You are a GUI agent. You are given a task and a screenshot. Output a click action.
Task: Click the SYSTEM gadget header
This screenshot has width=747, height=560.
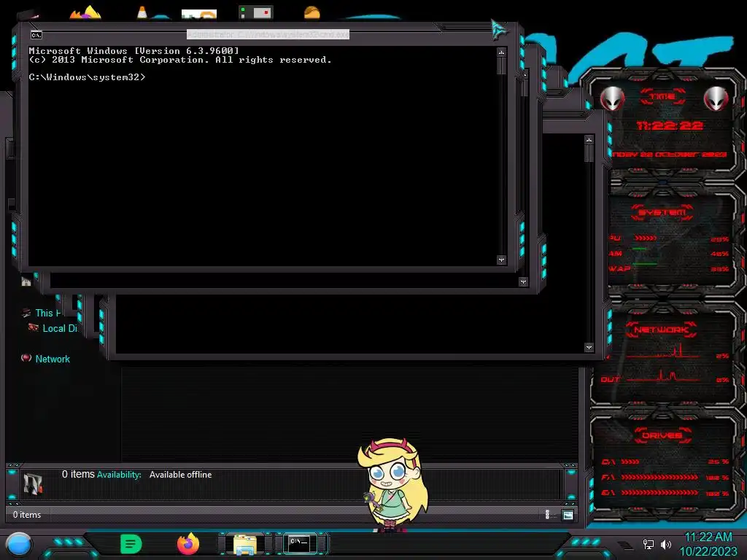coord(662,212)
